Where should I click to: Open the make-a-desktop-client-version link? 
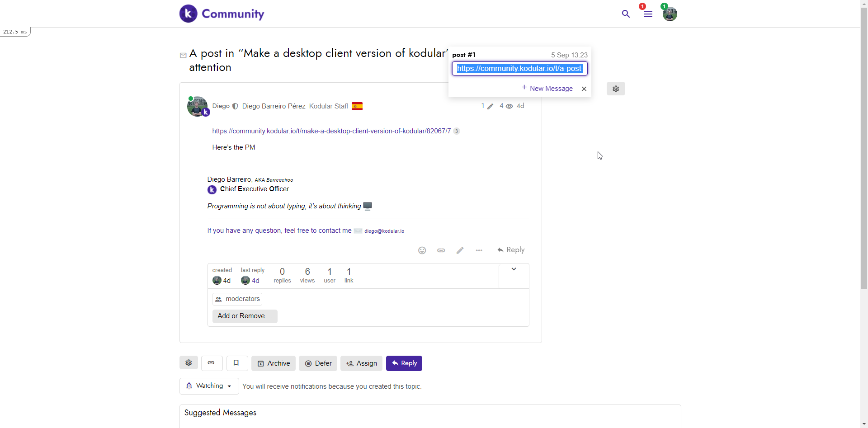(331, 131)
